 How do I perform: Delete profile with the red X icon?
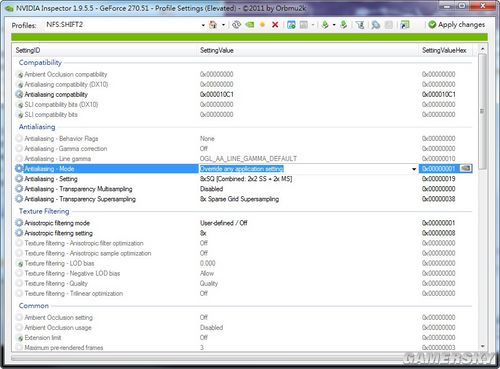(x=275, y=25)
